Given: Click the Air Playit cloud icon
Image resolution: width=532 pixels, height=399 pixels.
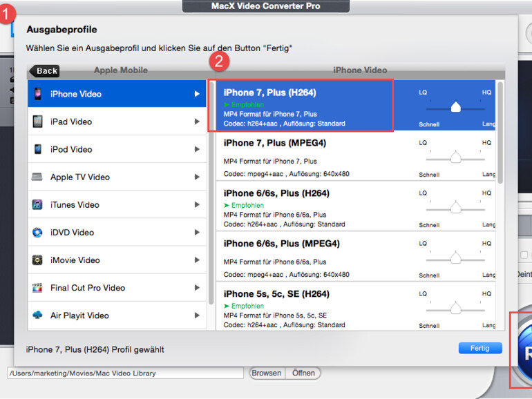Looking at the screenshot, I should click(x=37, y=315).
